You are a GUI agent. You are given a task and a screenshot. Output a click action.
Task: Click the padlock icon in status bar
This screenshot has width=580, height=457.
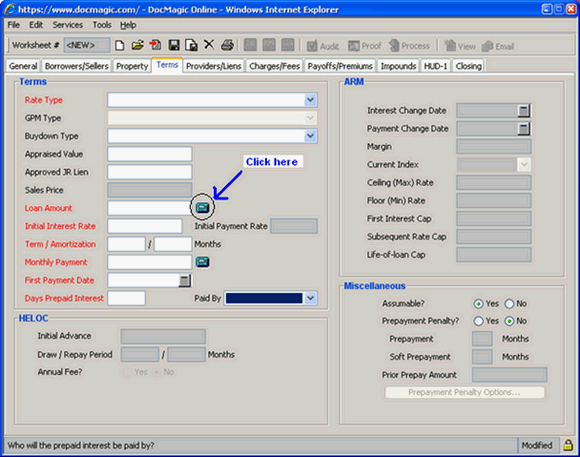(568, 445)
